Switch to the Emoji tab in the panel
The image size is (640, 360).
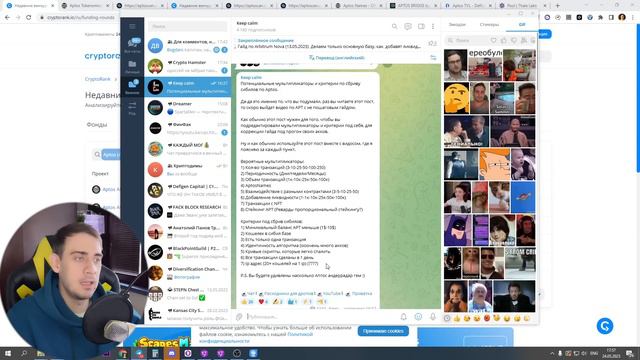click(457, 24)
